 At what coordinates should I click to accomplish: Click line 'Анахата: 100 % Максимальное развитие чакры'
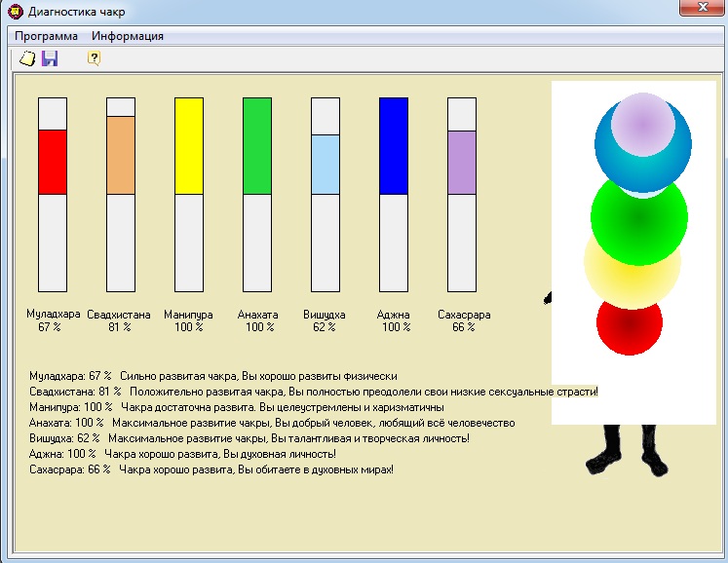(272, 423)
